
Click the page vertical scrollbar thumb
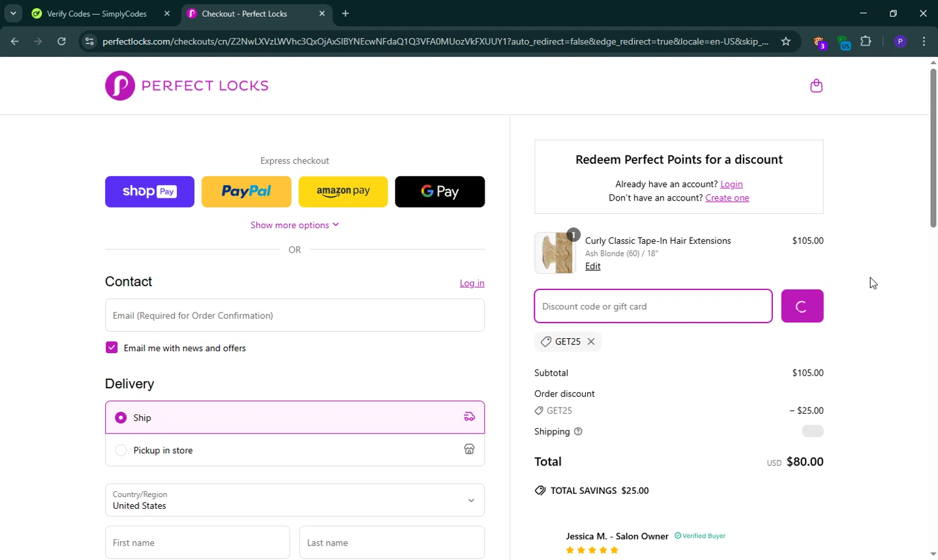pos(933,147)
